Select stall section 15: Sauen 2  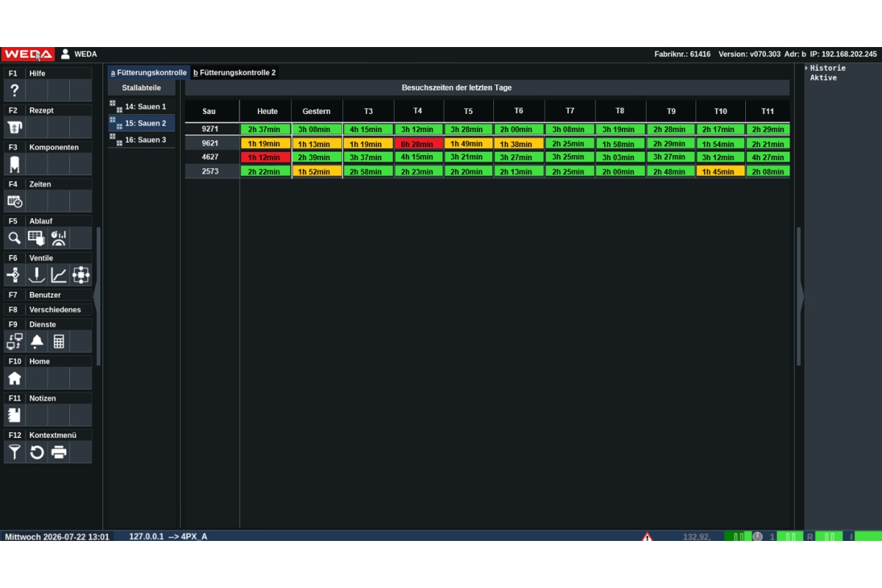[x=142, y=123]
